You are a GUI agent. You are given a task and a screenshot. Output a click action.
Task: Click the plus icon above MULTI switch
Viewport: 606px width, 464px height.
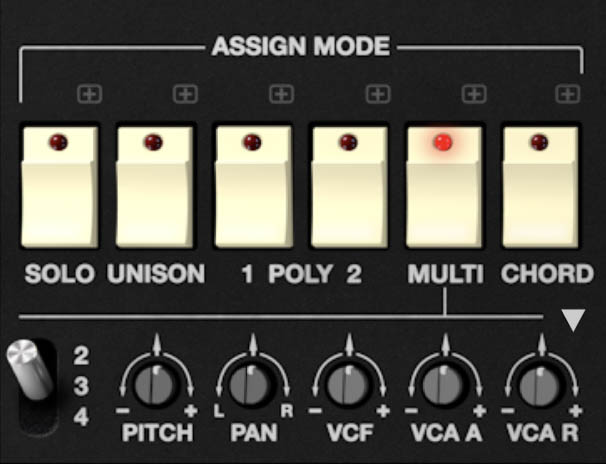474,94
